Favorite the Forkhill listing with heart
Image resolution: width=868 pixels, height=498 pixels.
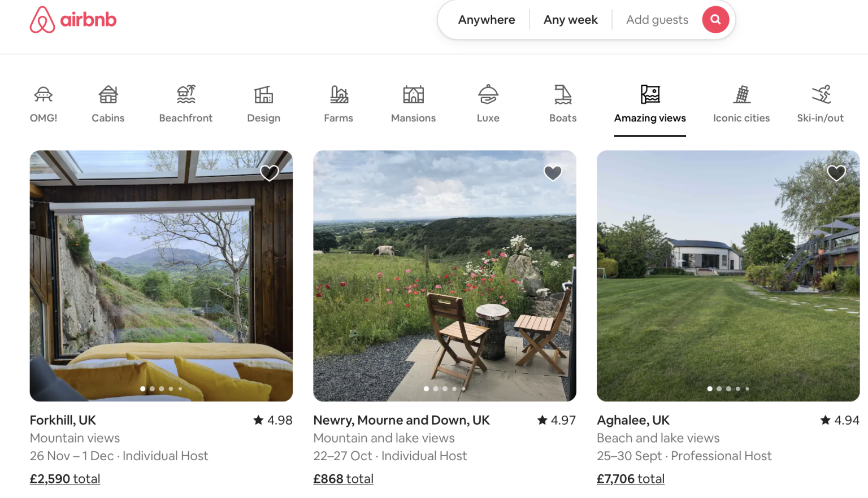pyautogui.click(x=270, y=173)
